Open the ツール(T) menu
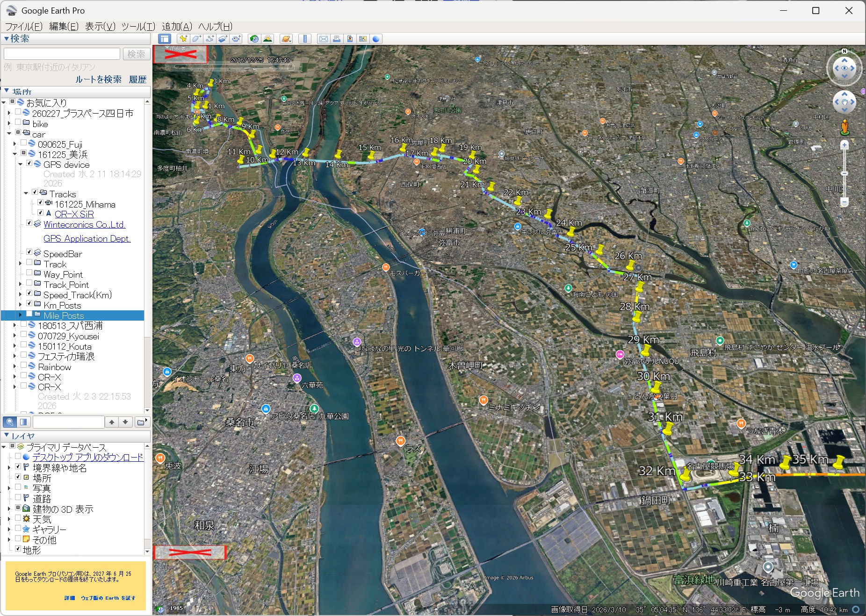The image size is (866, 616). 138,27
